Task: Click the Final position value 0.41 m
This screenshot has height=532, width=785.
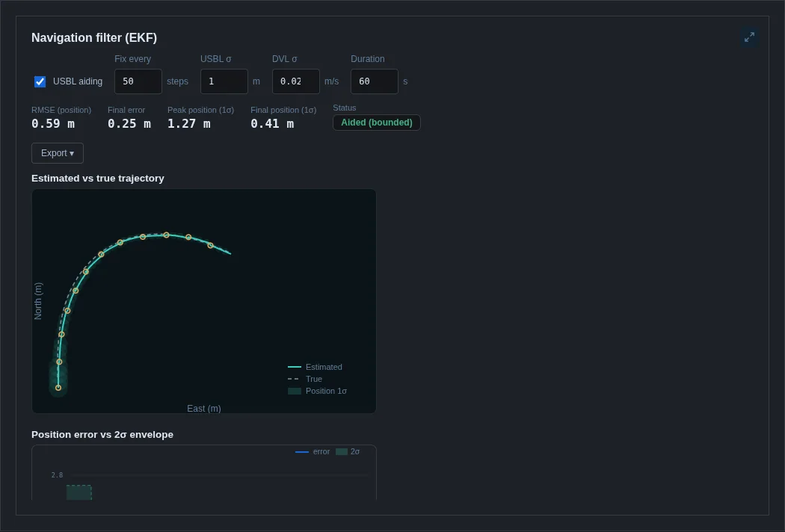Action: click(272, 123)
